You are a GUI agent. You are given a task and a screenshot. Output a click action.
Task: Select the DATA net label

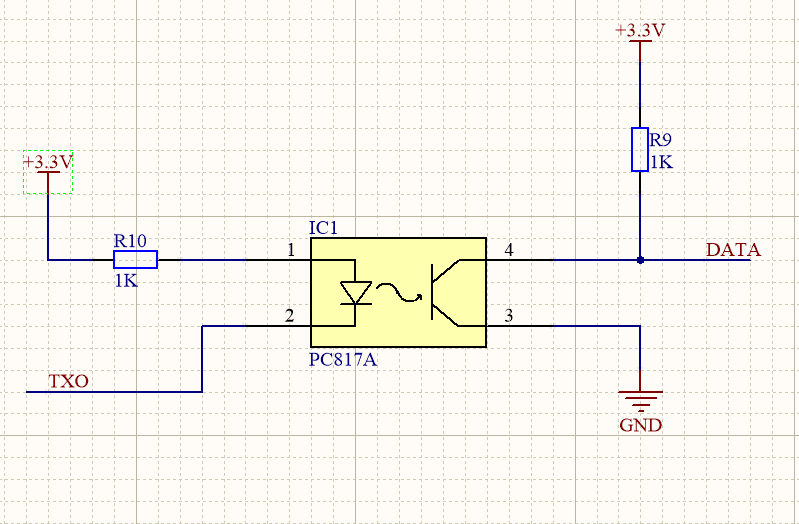tap(733, 250)
